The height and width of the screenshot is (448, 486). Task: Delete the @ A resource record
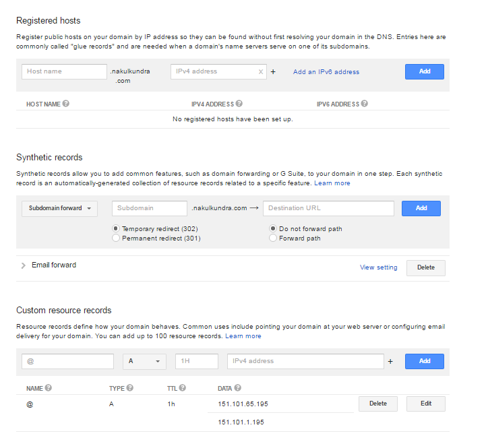[x=378, y=404]
